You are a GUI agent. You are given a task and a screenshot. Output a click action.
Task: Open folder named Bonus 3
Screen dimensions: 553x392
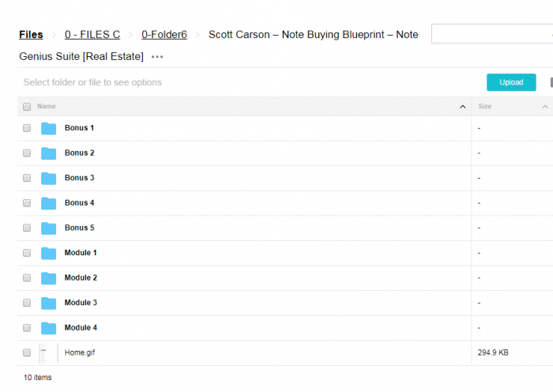[x=79, y=178]
